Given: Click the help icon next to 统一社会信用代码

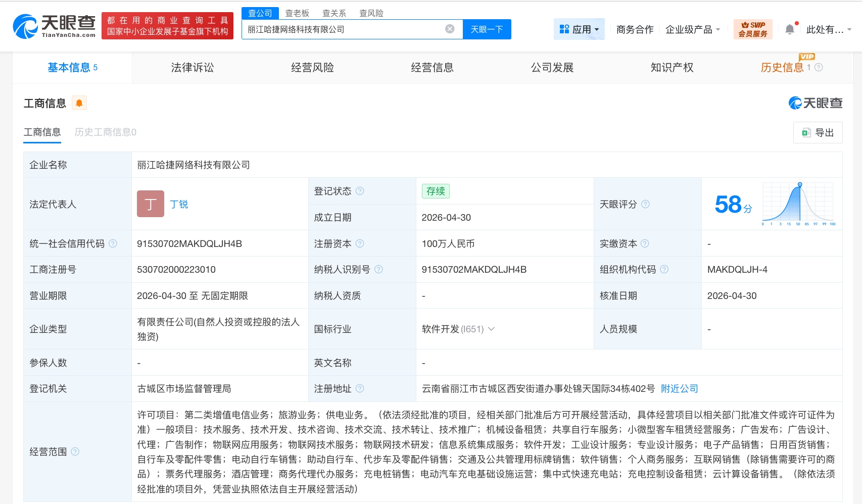Looking at the screenshot, I should 113,243.
